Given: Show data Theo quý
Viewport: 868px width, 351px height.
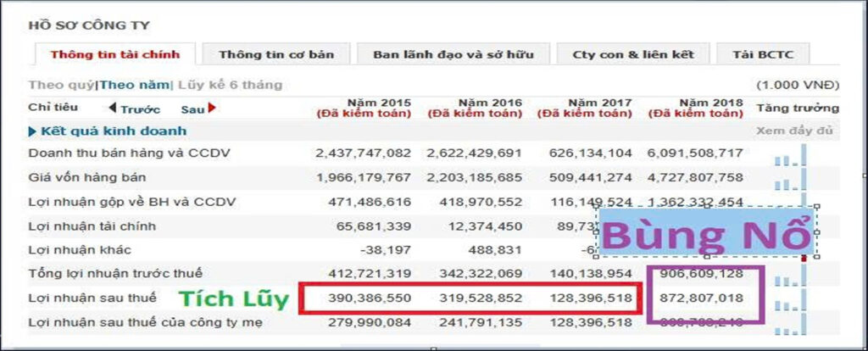Looking at the screenshot, I should (x=63, y=86).
